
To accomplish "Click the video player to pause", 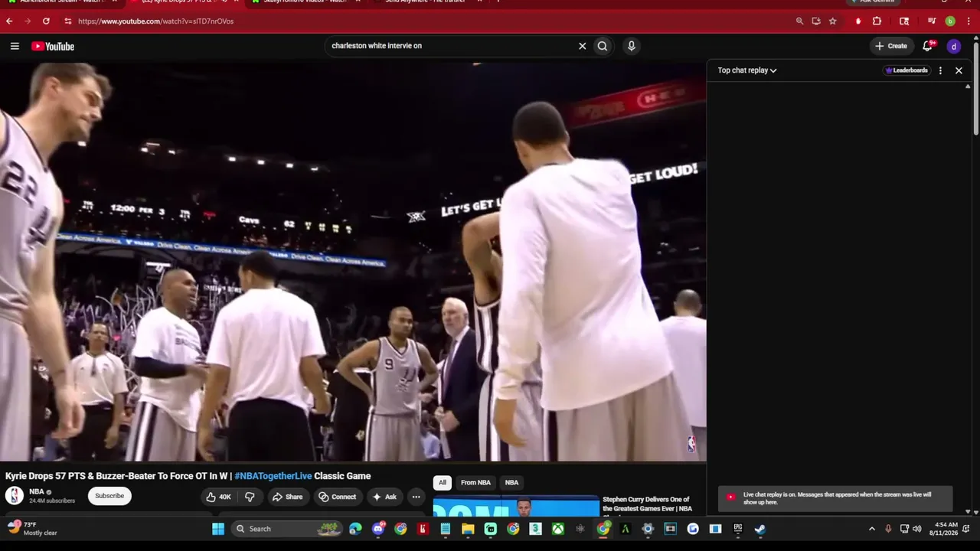I will click(x=353, y=262).
